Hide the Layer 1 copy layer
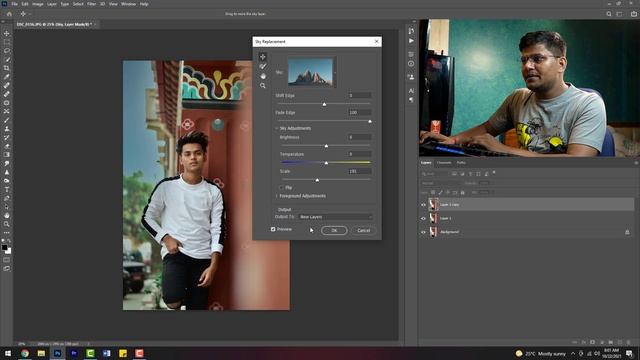The width and height of the screenshot is (640, 360). coord(423,204)
